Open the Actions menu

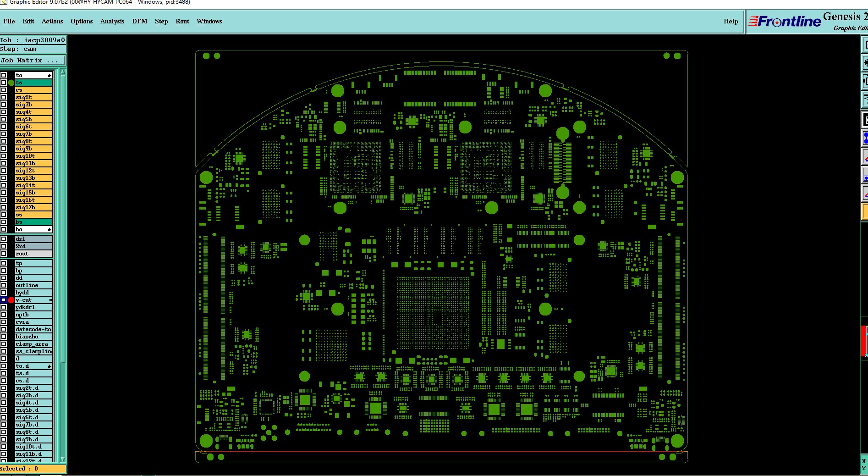pos(52,21)
